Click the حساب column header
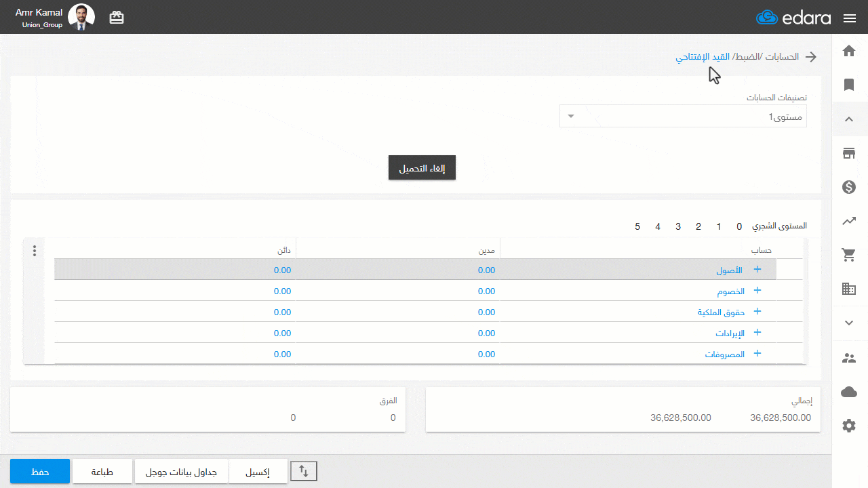Screen dimensions: 868x488 tap(762, 250)
